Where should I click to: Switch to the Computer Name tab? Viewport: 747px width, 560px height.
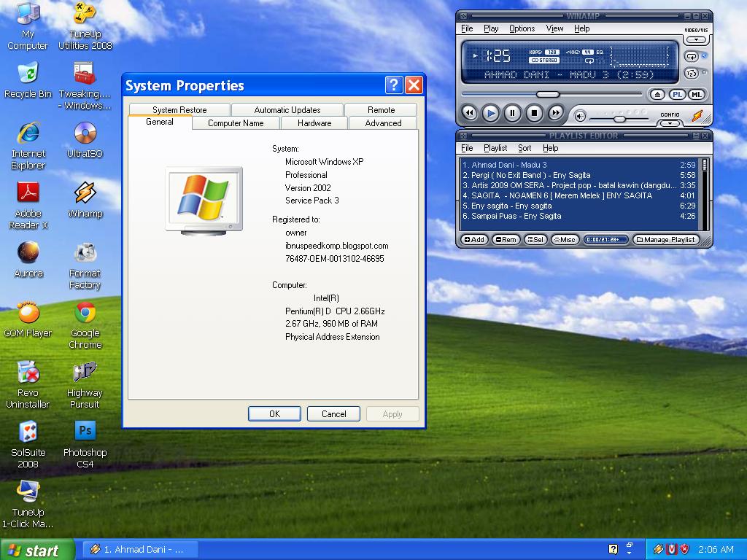[236, 122]
